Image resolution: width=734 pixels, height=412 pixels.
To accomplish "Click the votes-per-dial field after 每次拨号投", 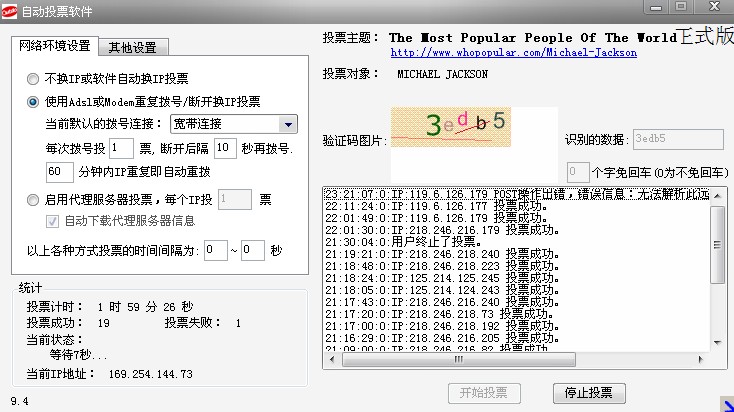I will tap(121, 148).
